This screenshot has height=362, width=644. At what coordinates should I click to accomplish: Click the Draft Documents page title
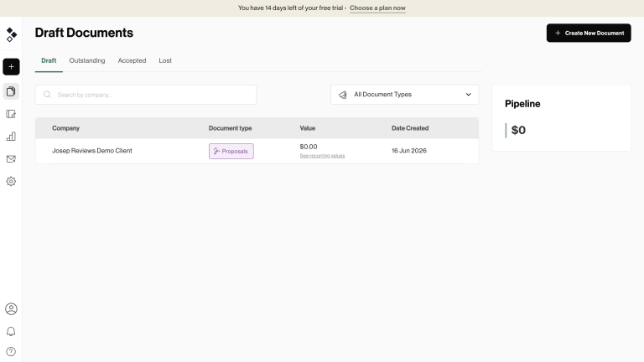click(84, 33)
